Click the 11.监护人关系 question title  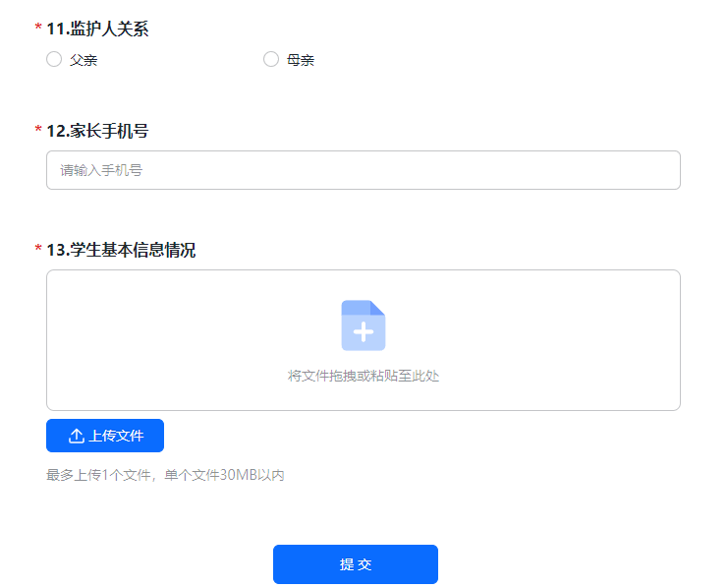(97, 29)
